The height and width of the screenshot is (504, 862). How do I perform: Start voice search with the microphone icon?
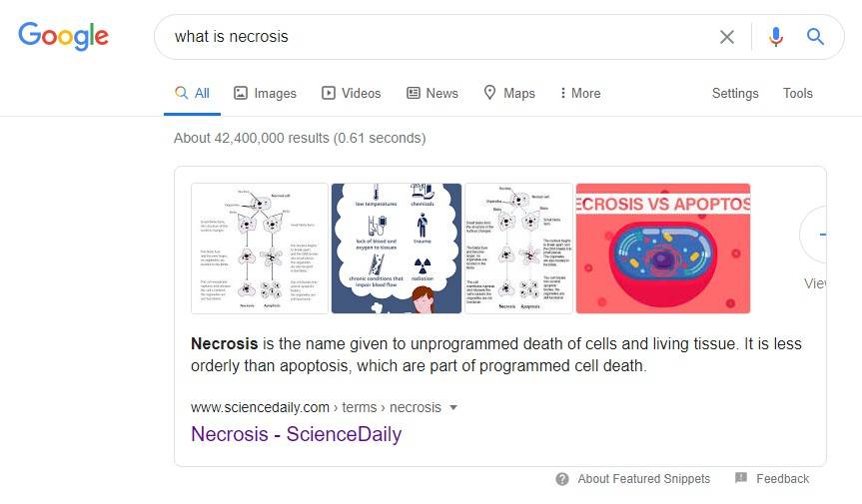click(x=776, y=37)
